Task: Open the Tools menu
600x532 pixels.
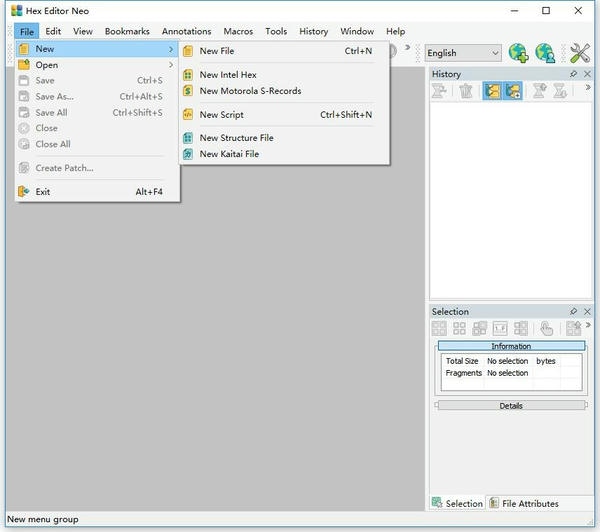Action: tap(276, 31)
